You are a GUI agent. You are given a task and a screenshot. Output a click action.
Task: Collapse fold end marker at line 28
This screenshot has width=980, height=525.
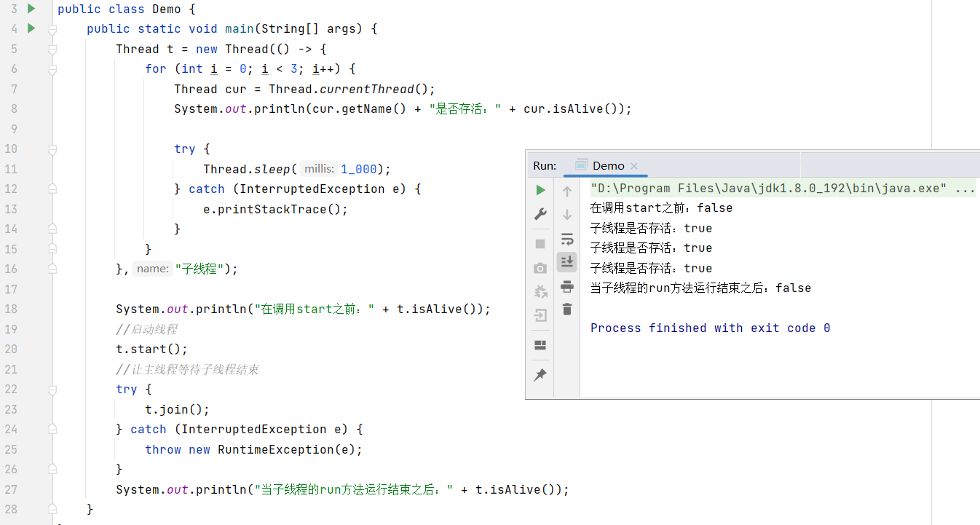pos(52,510)
